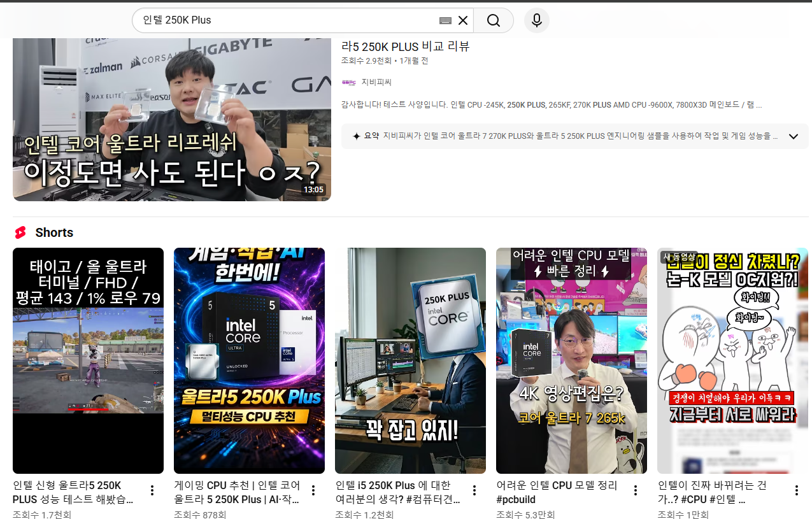
Task: Click the magnifying glass search button
Action: 494,20
